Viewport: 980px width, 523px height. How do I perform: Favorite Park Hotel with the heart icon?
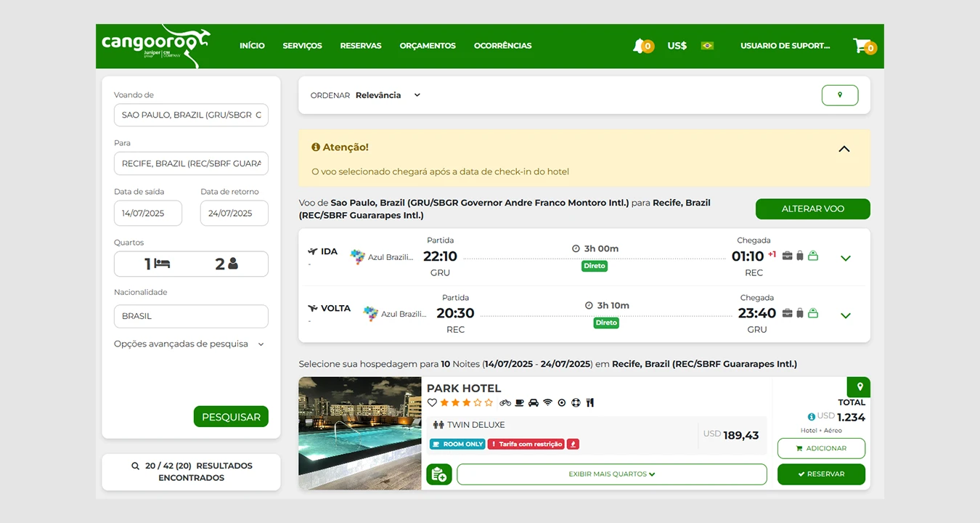coord(432,402)
